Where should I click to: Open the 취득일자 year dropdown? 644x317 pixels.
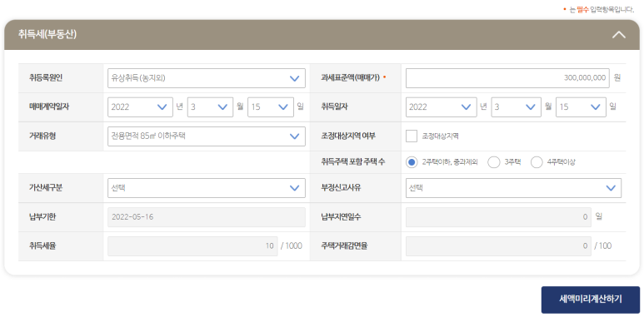tap(441, 107)
